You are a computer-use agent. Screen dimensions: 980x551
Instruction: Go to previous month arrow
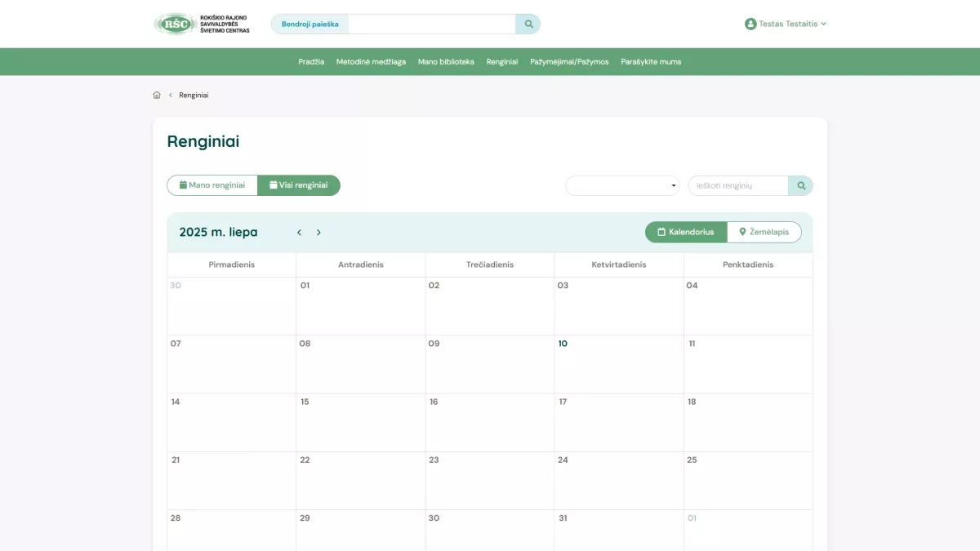299,233
